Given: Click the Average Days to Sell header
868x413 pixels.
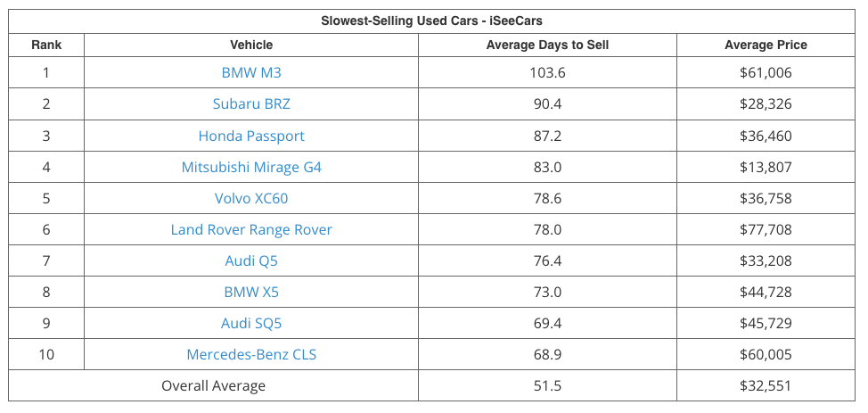Looking at the screenshot, I should point(547,45).
